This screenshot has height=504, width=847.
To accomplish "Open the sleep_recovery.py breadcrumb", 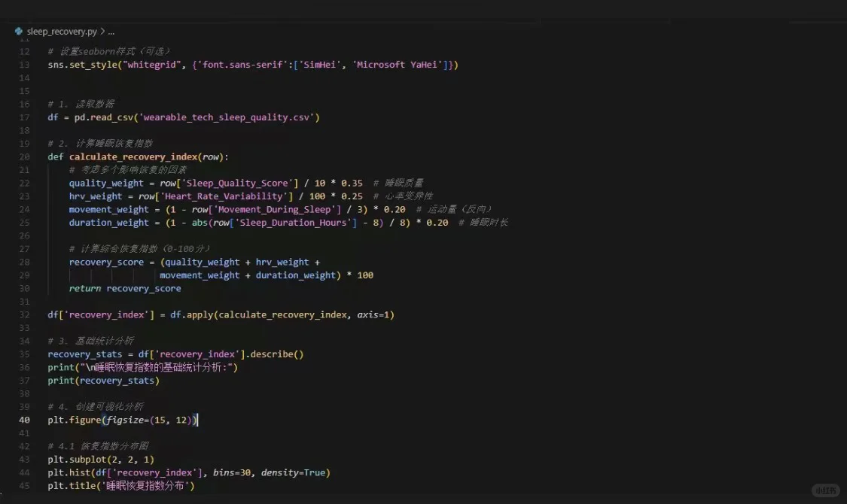I will [62, 32].
